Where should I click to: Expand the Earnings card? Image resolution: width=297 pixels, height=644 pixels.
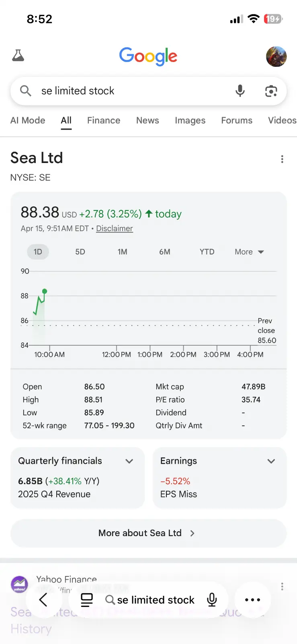coord(271,461)
